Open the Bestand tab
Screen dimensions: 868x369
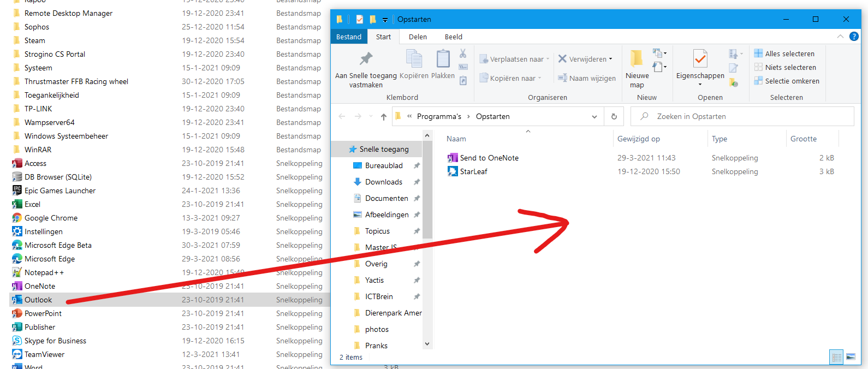(x=349, y=37)
